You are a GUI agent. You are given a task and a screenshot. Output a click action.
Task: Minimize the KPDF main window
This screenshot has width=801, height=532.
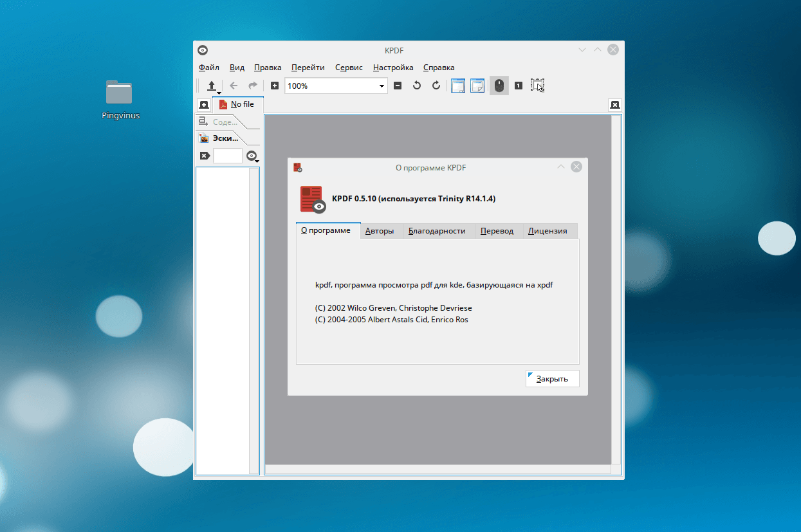click(582, 50)
